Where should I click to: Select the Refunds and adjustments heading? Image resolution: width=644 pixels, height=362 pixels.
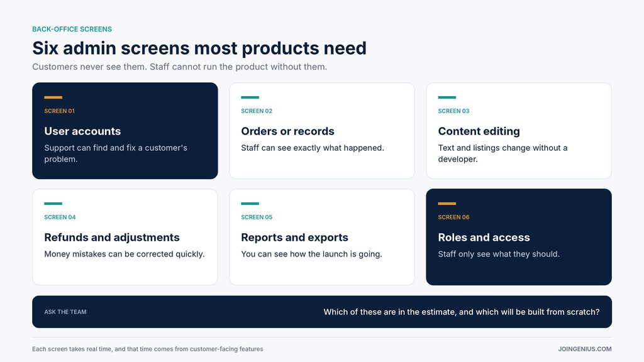112,238
